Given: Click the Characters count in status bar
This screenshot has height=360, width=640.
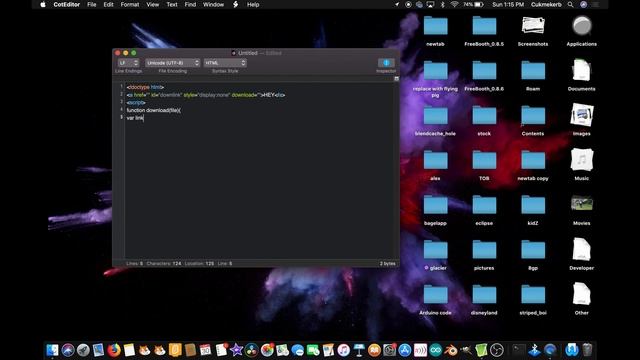Looking at the screenshot, I should point(164,264).
